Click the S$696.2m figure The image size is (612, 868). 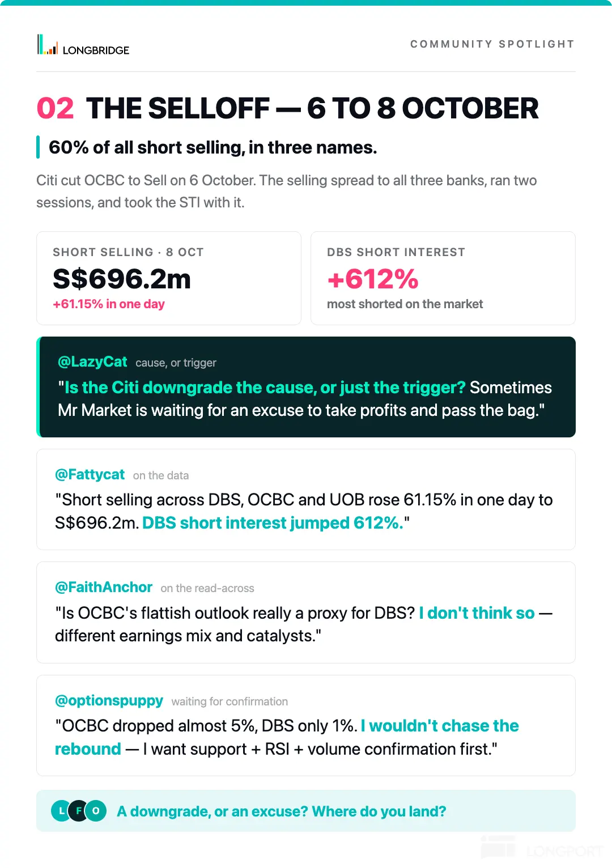[122, 279]
